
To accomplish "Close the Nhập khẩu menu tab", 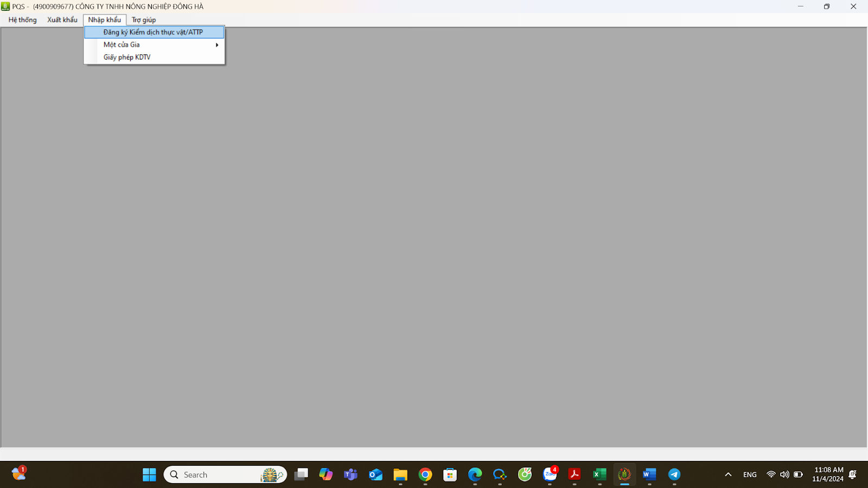I will tap(105, 20).
